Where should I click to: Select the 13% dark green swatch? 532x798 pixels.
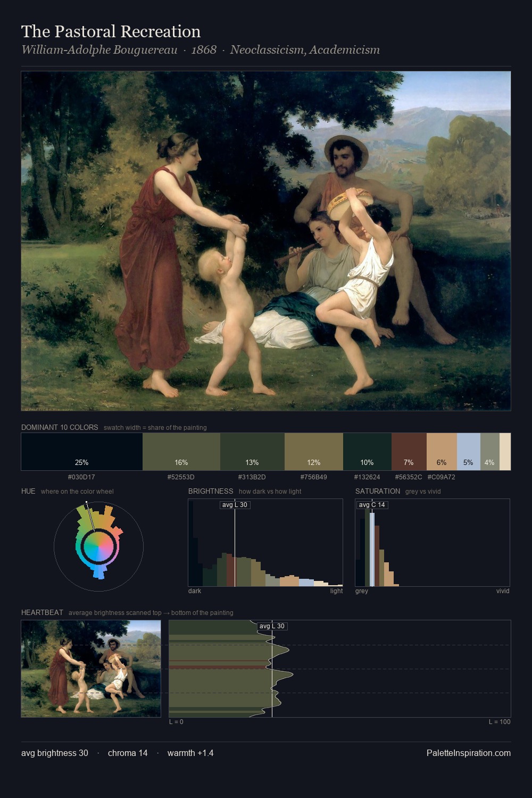coord(252,452)
